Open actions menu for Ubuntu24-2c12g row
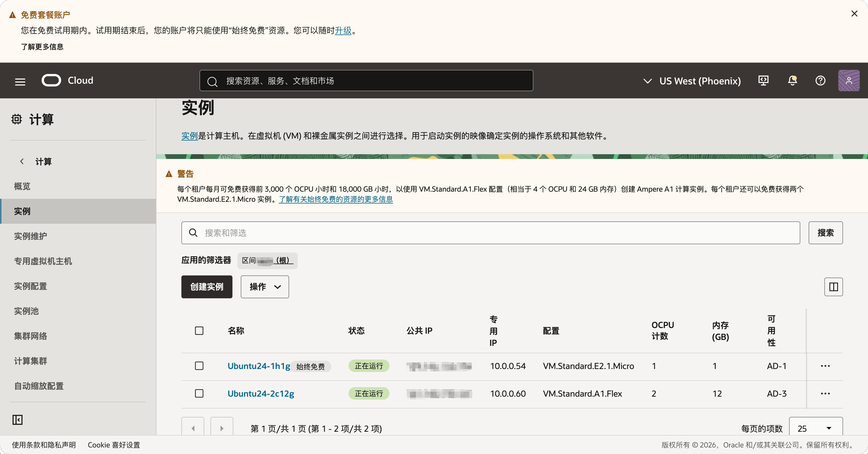868x454 pixels. click(825, 394)
